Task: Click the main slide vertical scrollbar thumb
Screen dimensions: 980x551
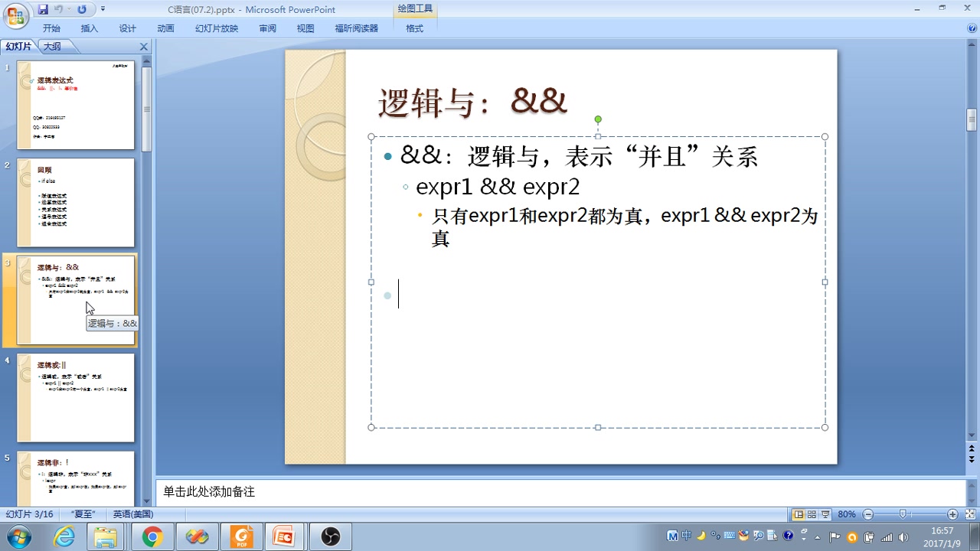Action: (x=972, y=119)
